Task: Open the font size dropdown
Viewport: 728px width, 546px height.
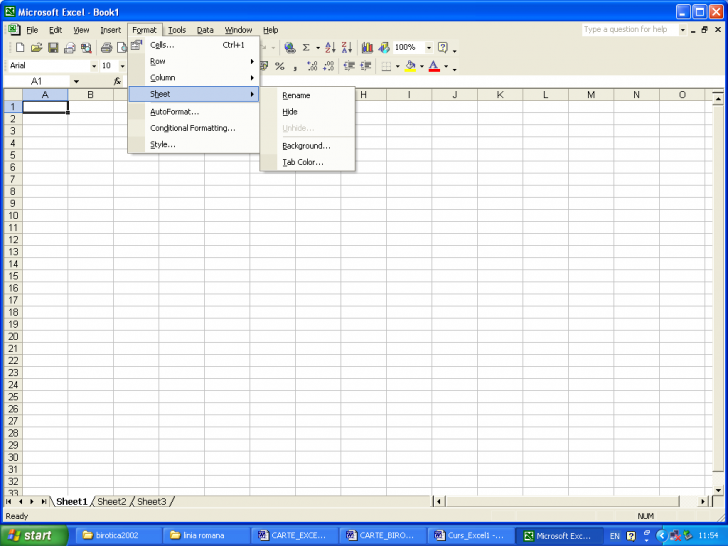Action: 122,66
